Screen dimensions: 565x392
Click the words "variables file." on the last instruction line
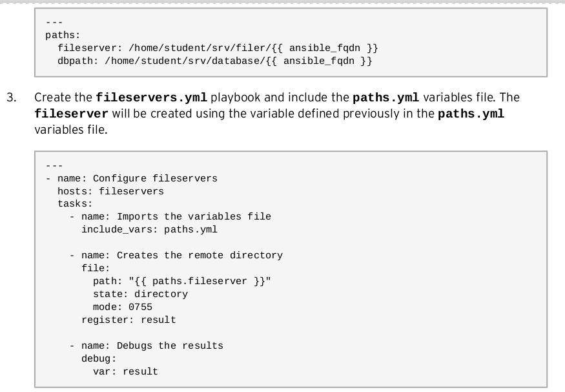[67, 129]
